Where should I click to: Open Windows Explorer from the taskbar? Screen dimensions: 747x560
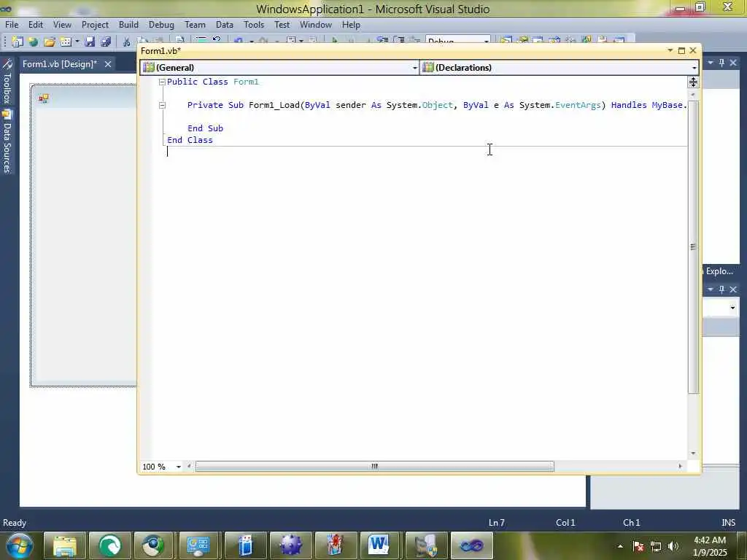[x=65, y=545]
